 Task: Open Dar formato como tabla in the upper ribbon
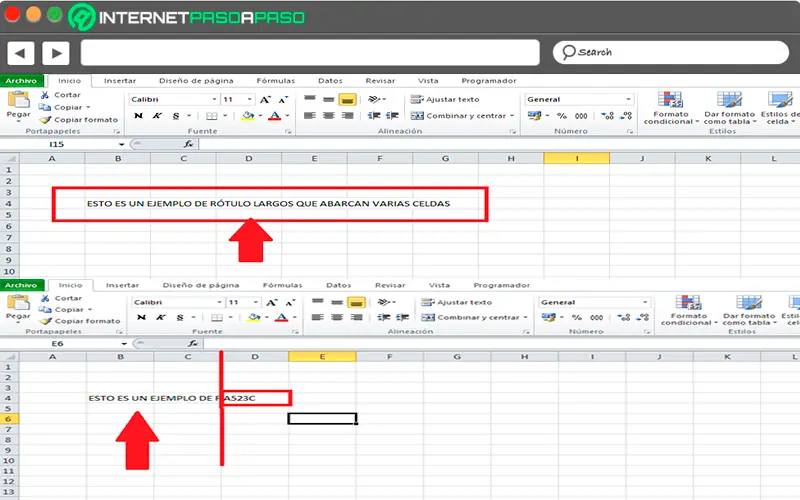(x=729, y=108)
